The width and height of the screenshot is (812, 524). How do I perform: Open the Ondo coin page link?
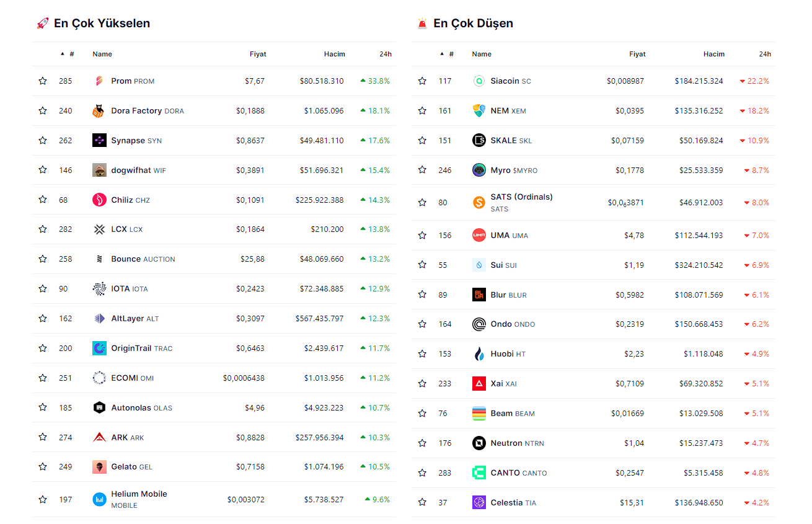coord(513,324)
